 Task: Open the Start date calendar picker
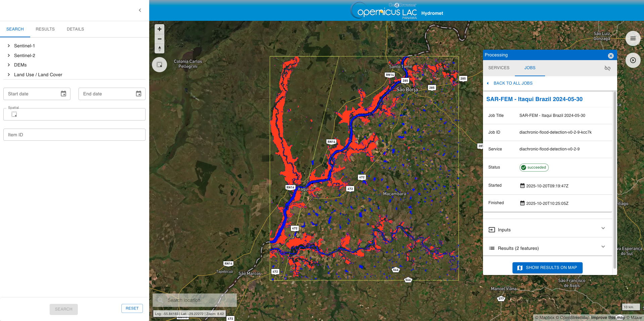[63, 94]
